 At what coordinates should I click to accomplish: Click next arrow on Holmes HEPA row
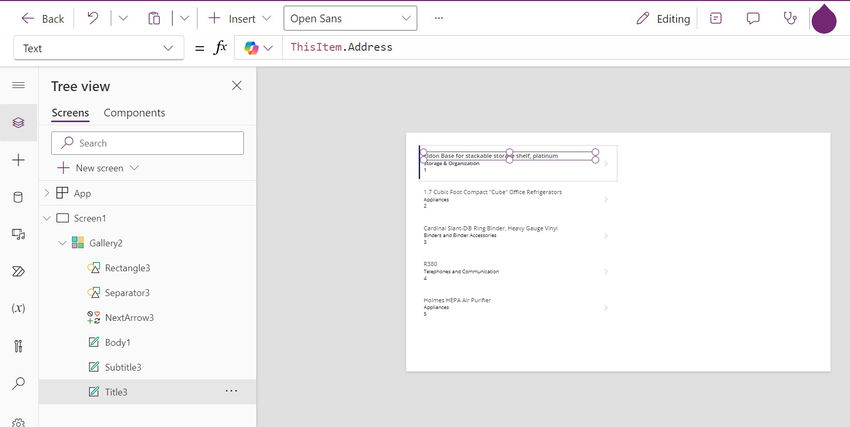point(606,308)
